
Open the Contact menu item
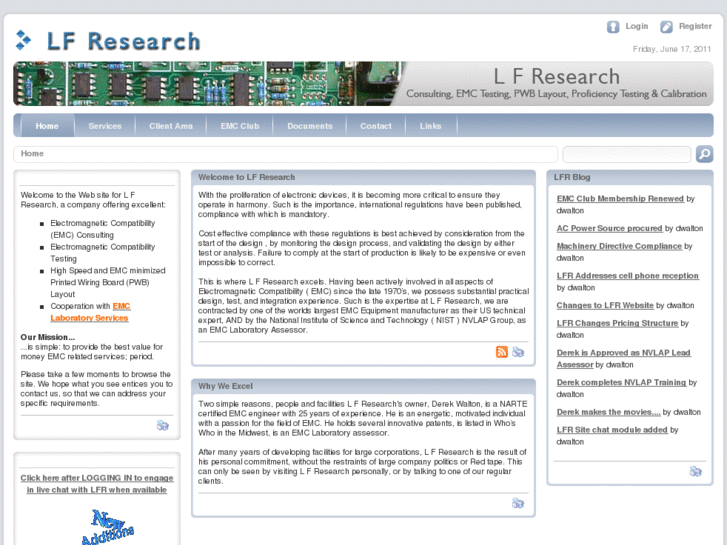click(x=376, y=126)
